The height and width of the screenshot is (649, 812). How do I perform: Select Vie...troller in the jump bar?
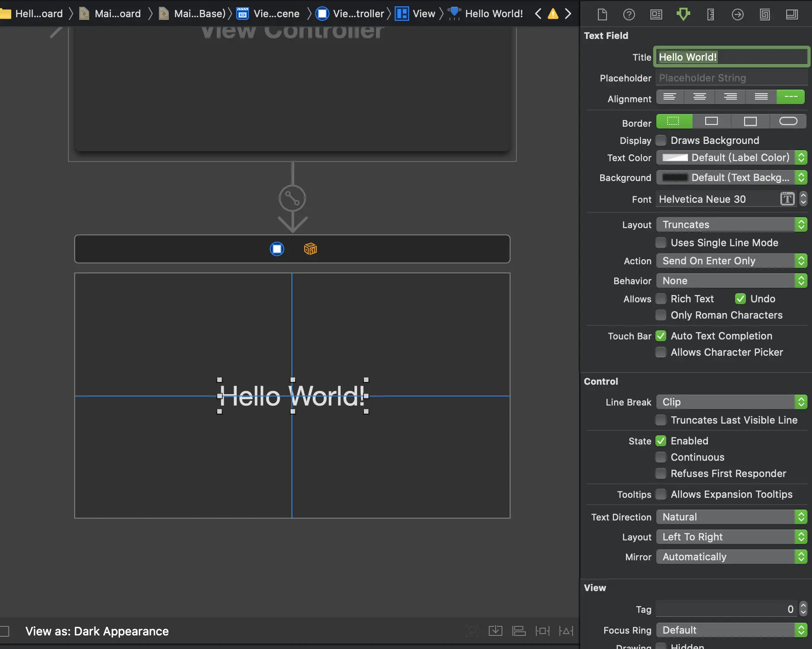tap(350, 14)
